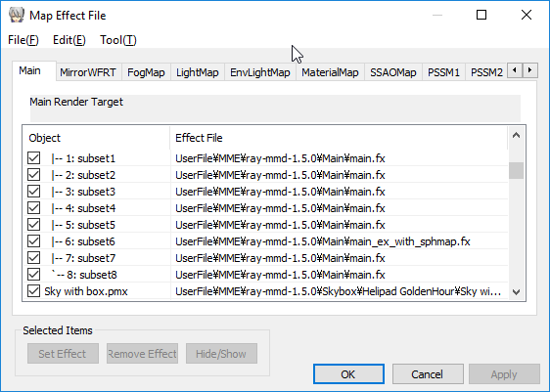Click the list scroll-down arrow
Viewport: 550px width, 392px height.
pyautogui.click(x=516, y=292)
